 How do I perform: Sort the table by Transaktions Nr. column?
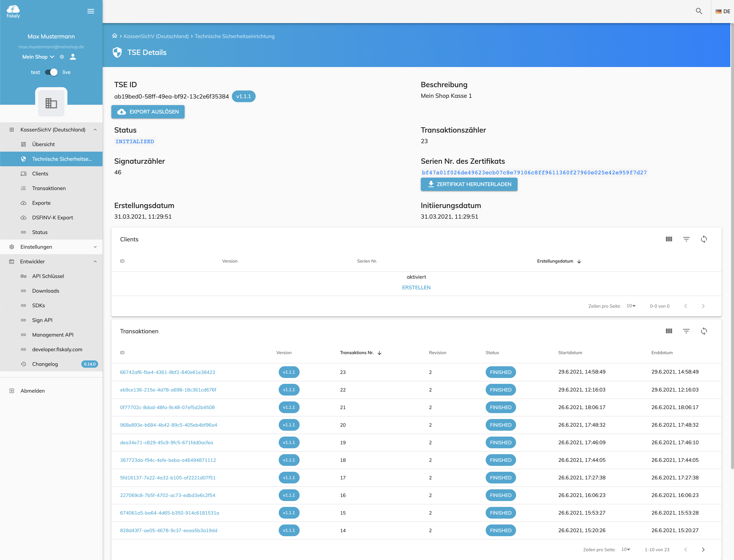(360, 352)
